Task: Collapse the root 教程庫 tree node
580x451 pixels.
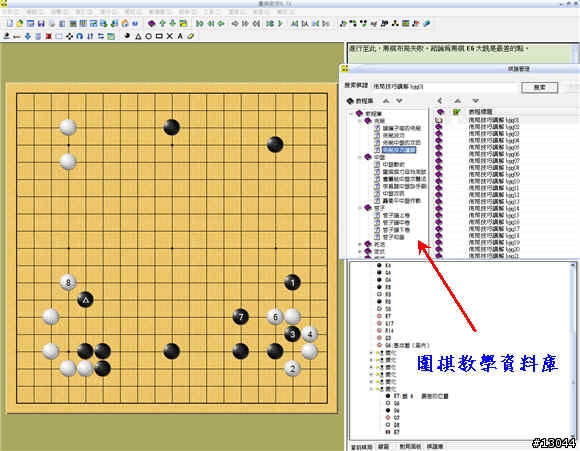Action: [351, 114]
